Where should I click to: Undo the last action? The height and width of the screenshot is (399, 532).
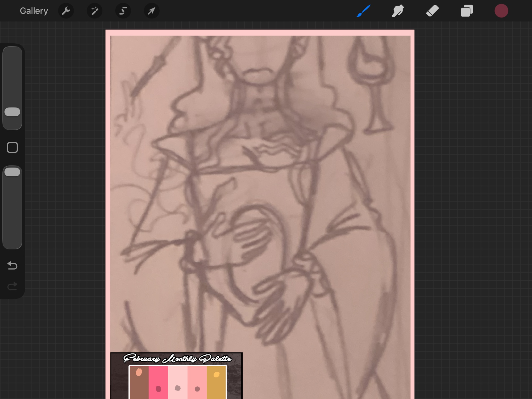click(x=12, y=265)
